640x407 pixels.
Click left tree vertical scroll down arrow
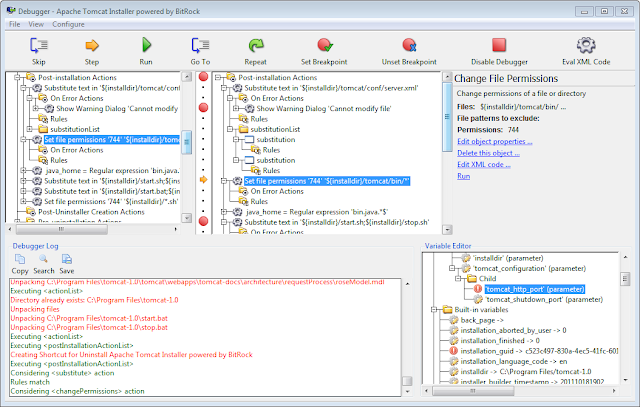tap(187, 218)
